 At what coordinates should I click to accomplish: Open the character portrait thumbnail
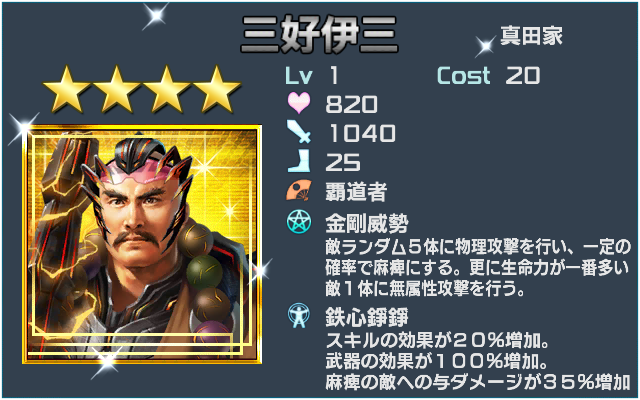point(142,244)
